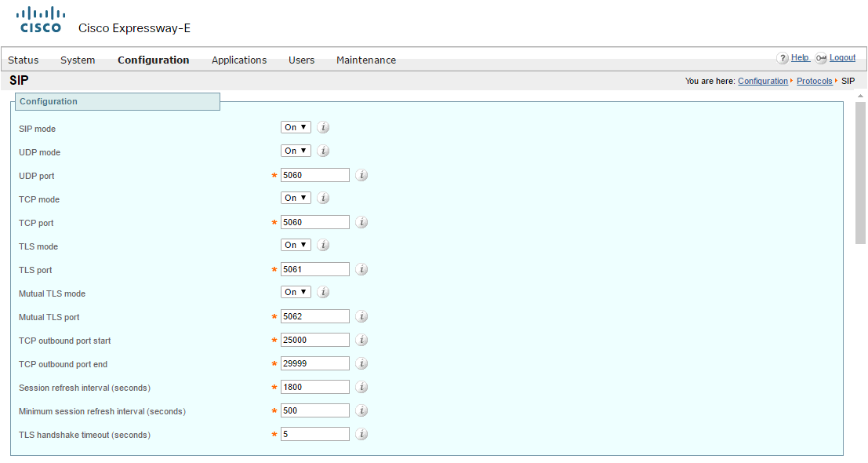Click the scrollbar up arrow

(x=860, y=97)
